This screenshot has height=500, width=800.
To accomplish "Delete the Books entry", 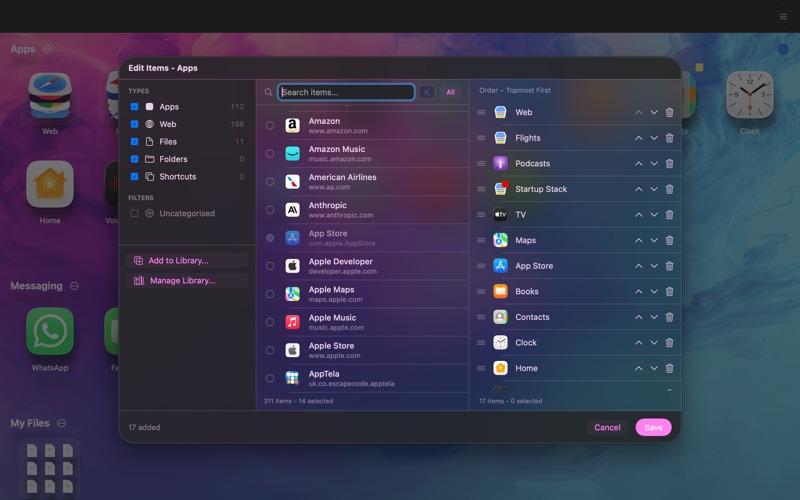I will 669,291.
